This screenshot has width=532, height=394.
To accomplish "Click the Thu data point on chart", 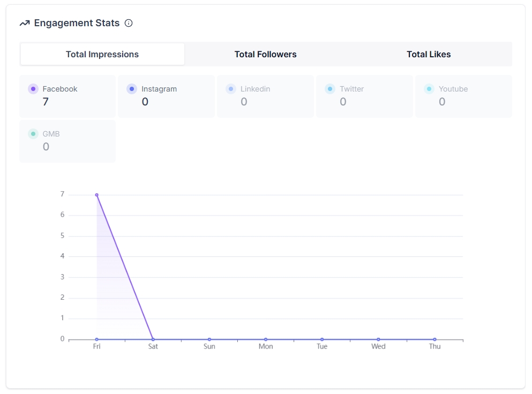I will point(434,339).
